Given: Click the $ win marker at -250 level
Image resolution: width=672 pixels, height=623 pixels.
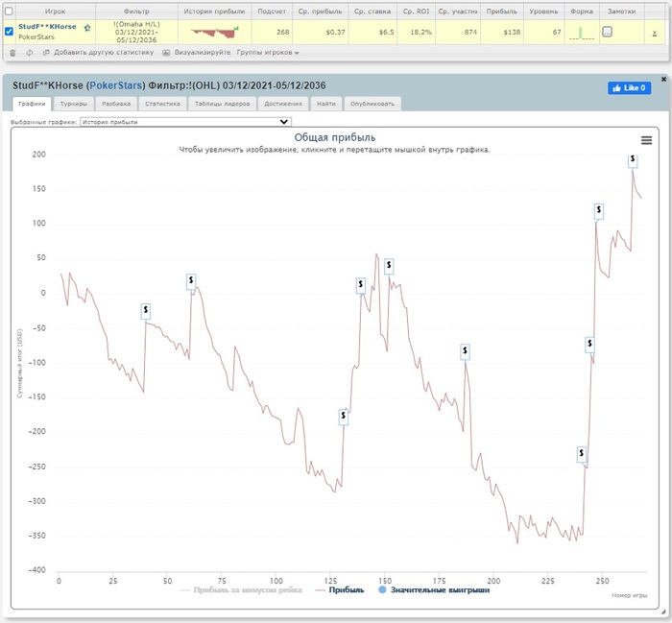Looking at the screenshot, I should pyautogui.click(x=582, y=453).
